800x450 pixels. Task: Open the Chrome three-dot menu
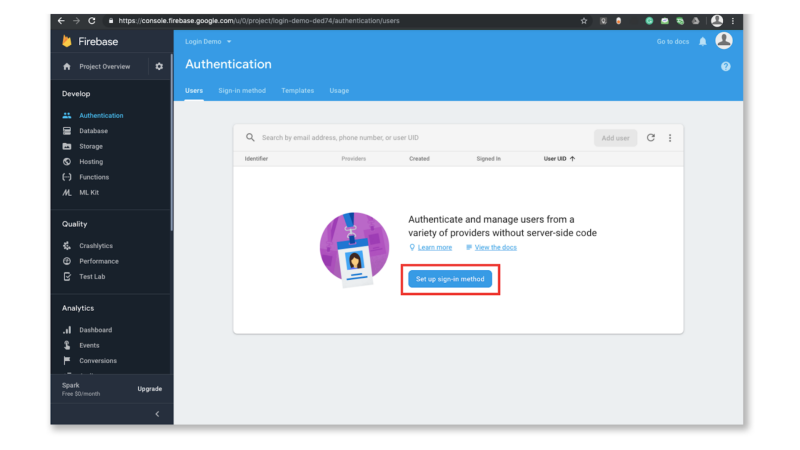click(x=733, y=21)
